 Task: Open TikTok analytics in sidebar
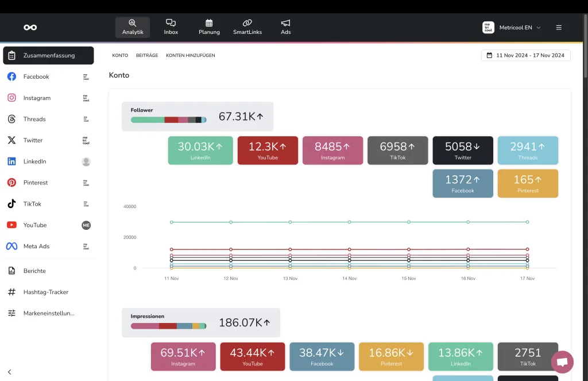(x=32, y=204)
